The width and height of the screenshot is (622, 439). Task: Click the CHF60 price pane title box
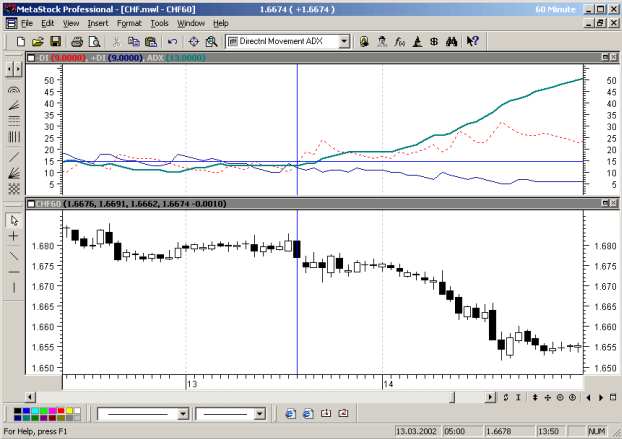(x=31, y=204)
